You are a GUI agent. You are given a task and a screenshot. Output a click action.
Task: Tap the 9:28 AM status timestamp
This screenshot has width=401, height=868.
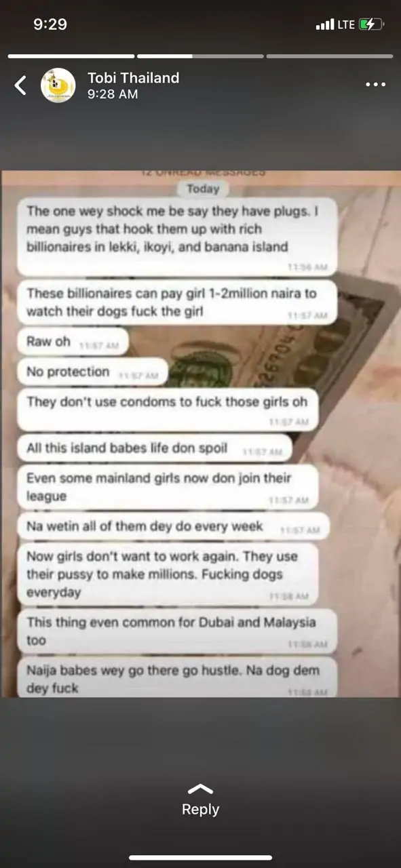coord(113,95)
